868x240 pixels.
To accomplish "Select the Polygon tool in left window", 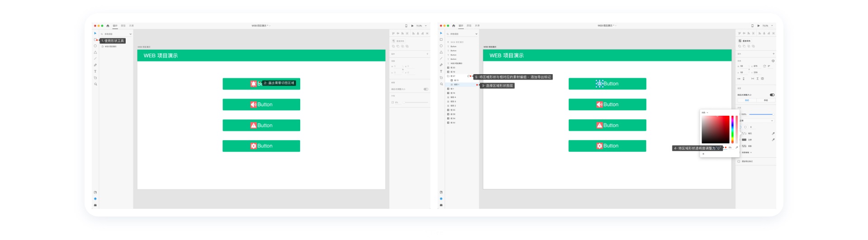I will 95,52.
